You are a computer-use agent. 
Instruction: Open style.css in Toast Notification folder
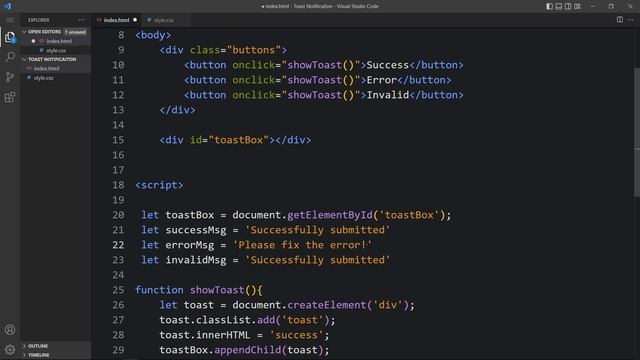pos(44,78)
